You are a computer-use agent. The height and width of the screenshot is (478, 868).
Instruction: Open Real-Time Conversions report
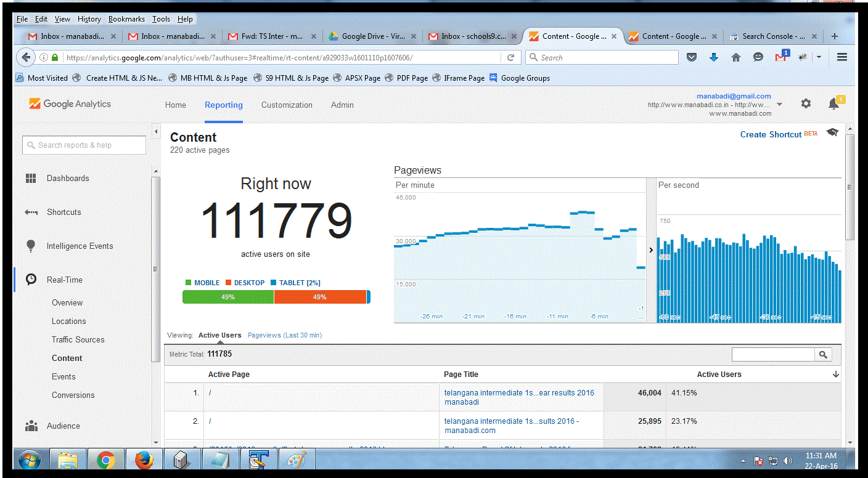(73, 395)
